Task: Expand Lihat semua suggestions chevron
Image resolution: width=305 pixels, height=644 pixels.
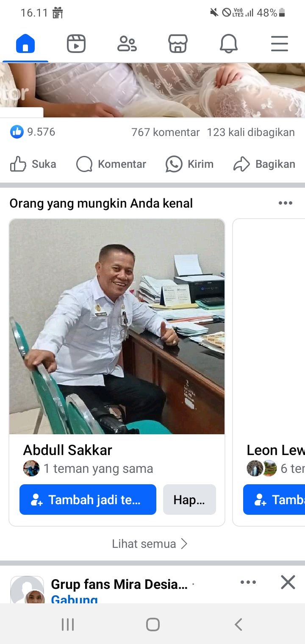Action: point(184,544)
